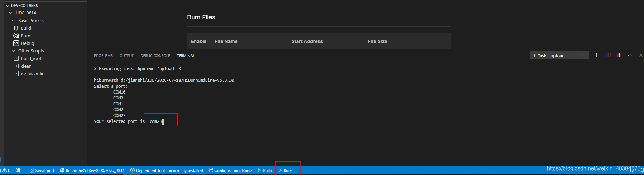Click COM2 in the port list

pyautogui.click(x=118, y=110)
